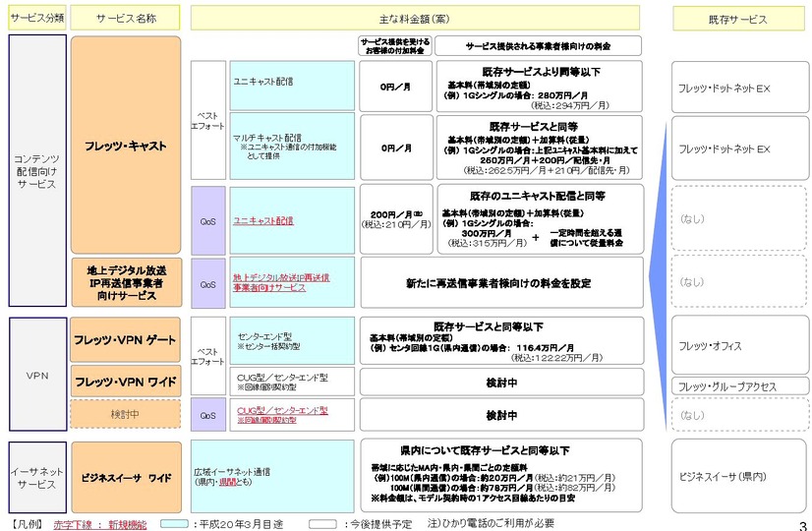Select the VPN category box
This screenshot has width=812, height=531.
(37, 375)
